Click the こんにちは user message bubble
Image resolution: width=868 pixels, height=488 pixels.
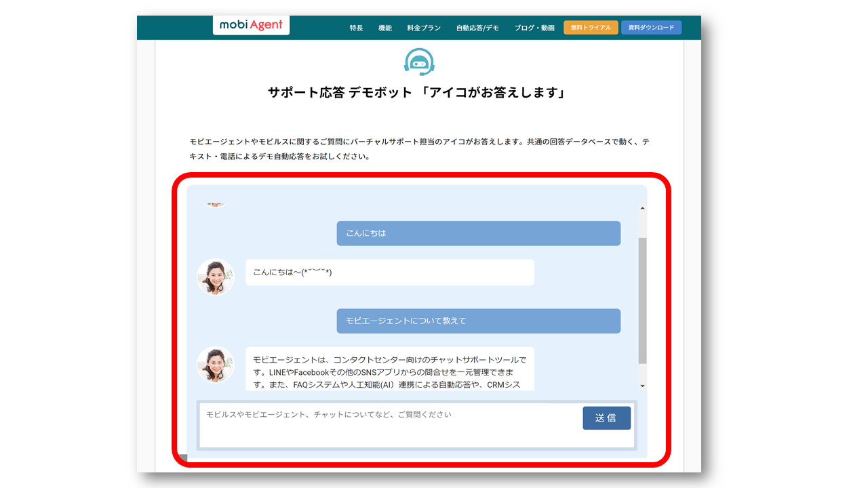coord(479,233)
